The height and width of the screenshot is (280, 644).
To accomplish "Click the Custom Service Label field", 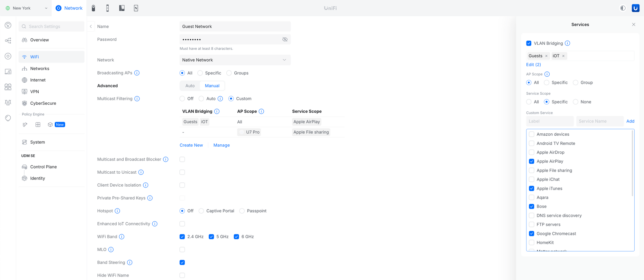I will 550,121.
